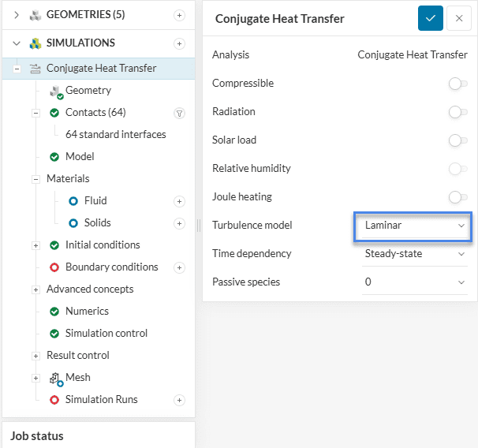Toggle the Joule heating option
The image size is (478, 448).
tap(457, 197)
